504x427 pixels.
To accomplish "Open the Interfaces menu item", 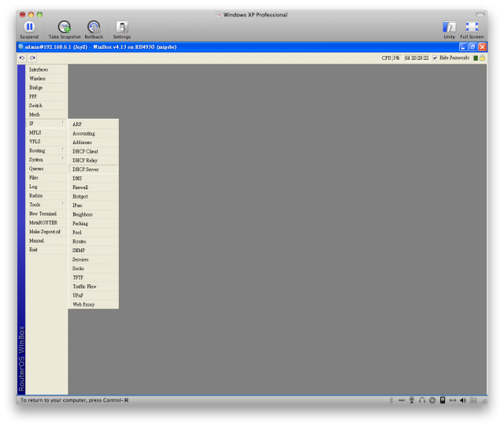I will [x=46, y=69].
